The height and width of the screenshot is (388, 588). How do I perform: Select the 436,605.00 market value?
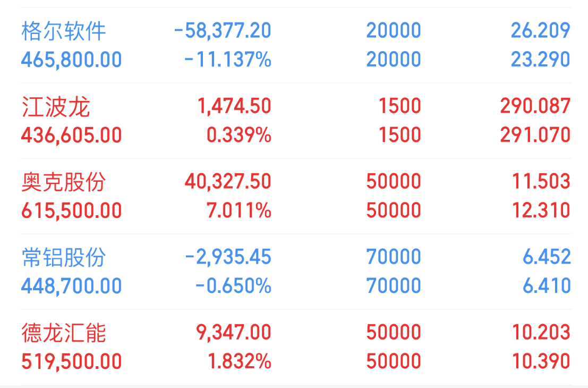(72, 135)
